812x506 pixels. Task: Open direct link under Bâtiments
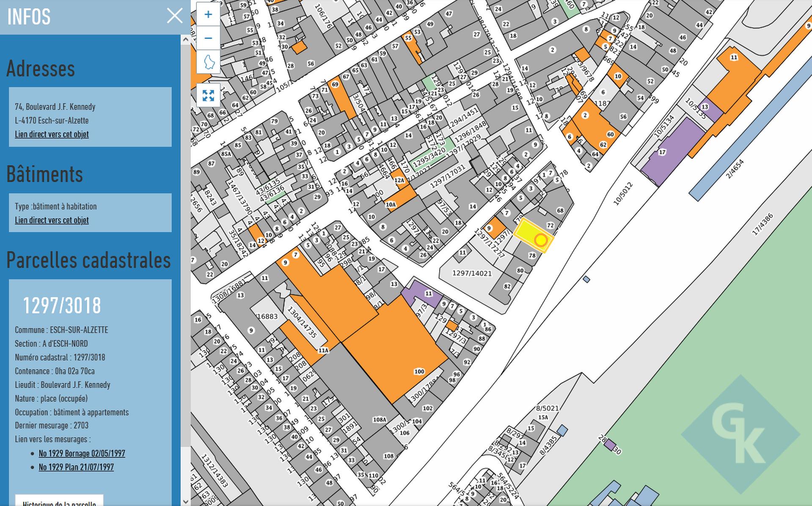[x=52, y=220]
